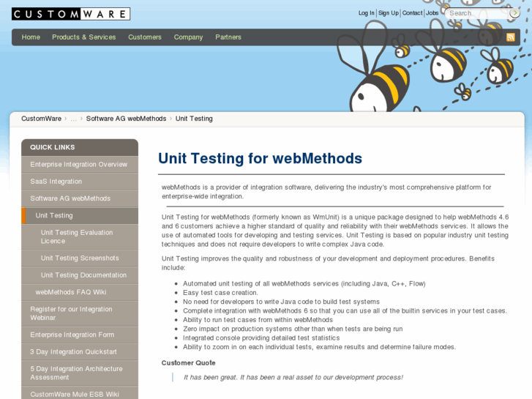Click Unit Testing breadcrumb
The image size is (532, 399).
(x=194, y=119)
